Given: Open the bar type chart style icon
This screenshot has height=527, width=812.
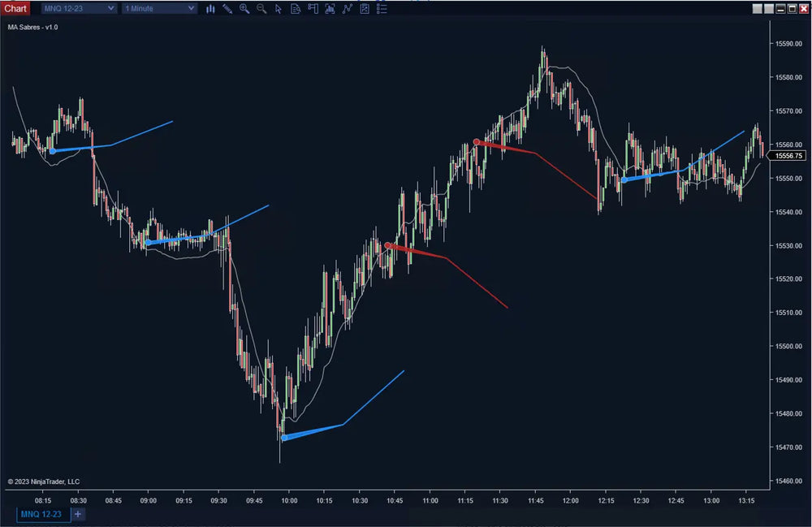Looking at the screenshot, I should [210, 9].
